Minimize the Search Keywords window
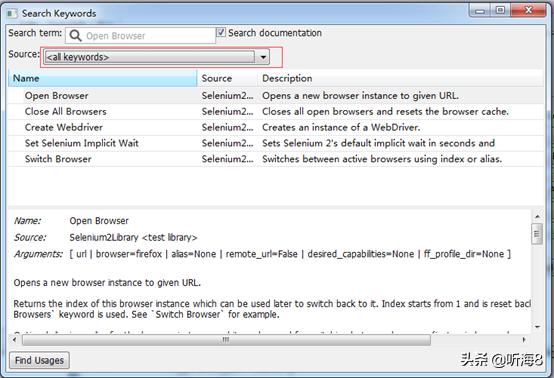Image resolution: width=554 pixels, height=378 pixels. tap(480, 11)
